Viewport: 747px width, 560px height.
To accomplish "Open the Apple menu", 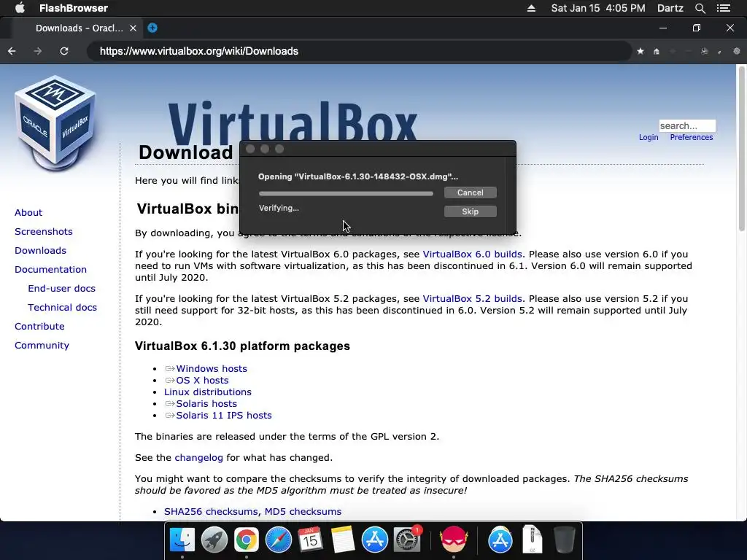I will click(20, 8).
